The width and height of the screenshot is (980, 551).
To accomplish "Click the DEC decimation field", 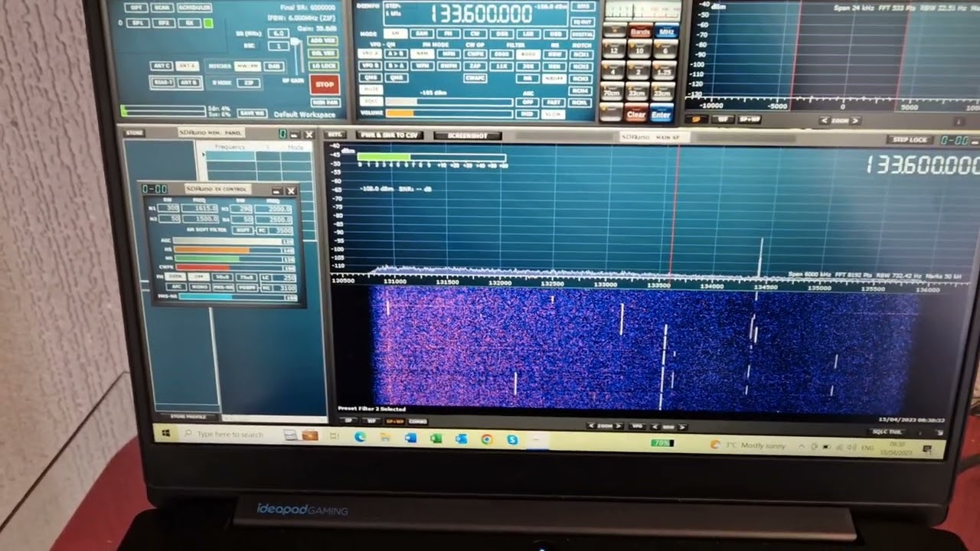I will [279, 46].
